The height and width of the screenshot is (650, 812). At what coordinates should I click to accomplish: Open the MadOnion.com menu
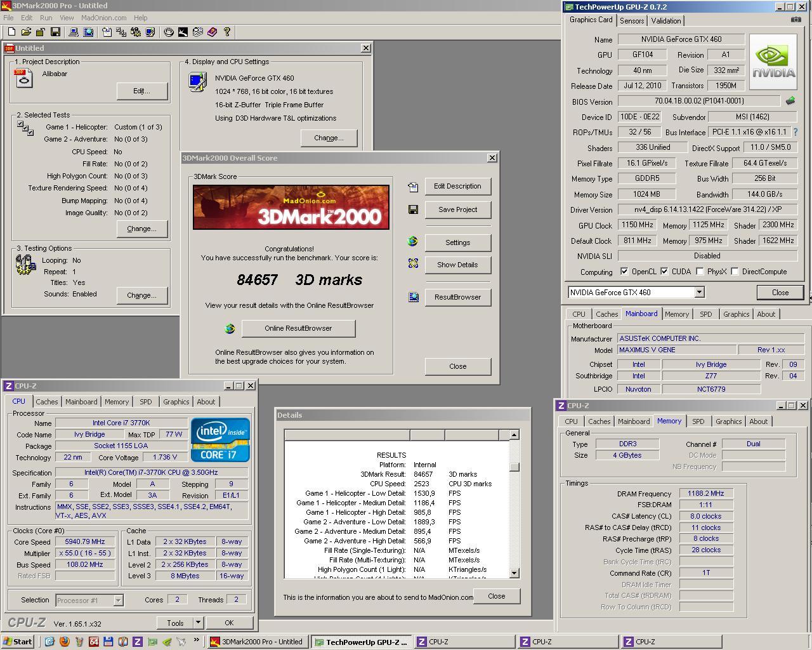(103, 18)
